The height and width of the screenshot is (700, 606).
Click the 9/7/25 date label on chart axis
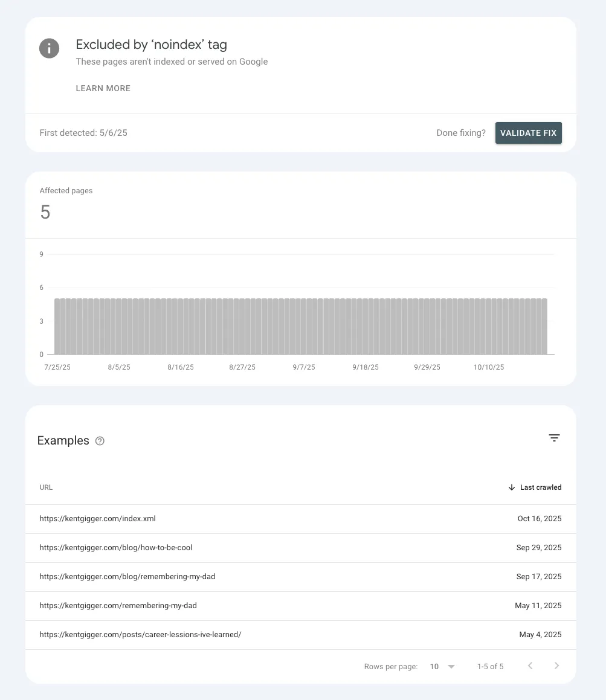coord(304,367)
